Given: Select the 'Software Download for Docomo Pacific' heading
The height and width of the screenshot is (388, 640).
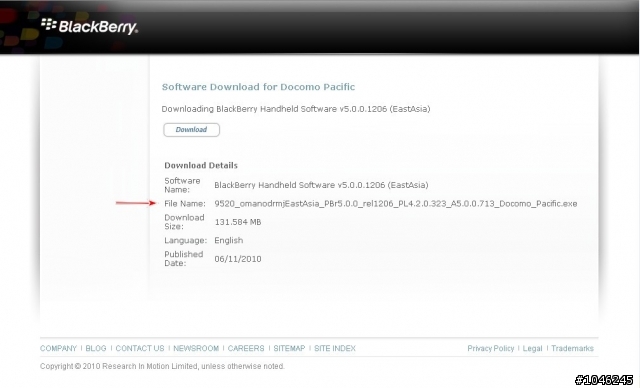Looking at the screenshot, I should (258, 87).
